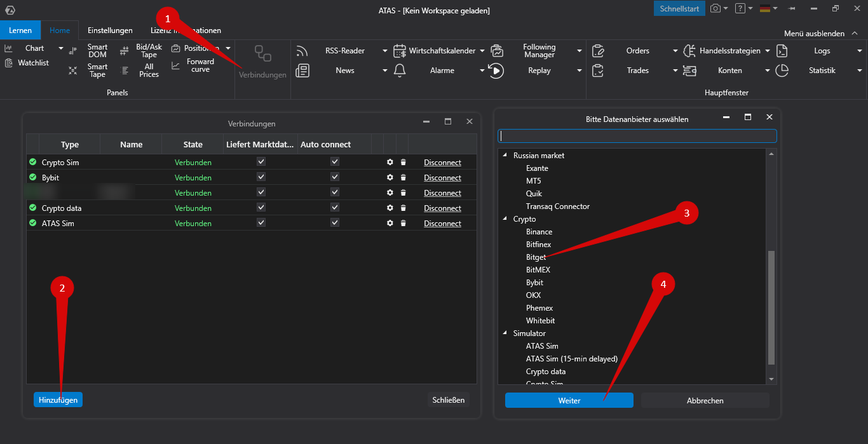Toggle market data checkbox for Crypto Sim

click(261, 162)
